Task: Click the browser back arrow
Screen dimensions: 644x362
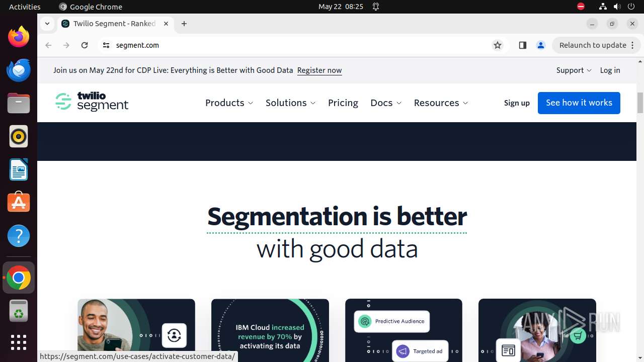Action: coord(48,45)
